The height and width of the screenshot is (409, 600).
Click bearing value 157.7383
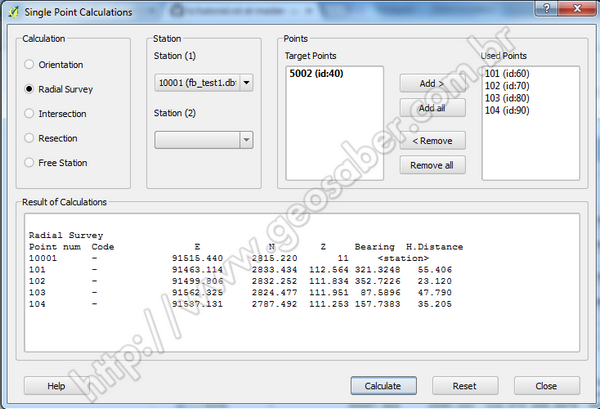[377, 304]
